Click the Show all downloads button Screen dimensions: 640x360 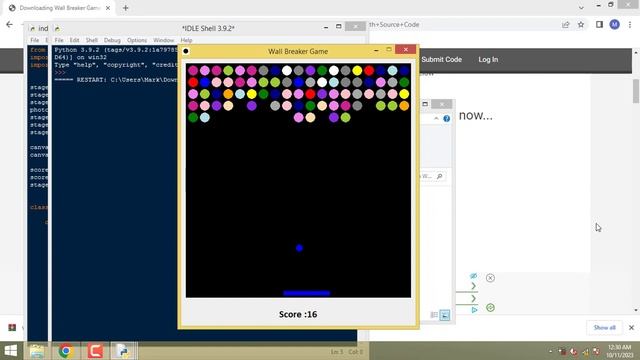tap(604, 327)
